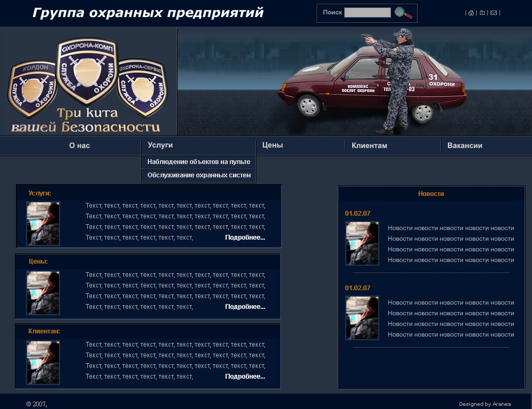Click the second 01.02.07 news date
This screenshot has height=409, width=532.
pyautogui.click(x=358, y=288)
